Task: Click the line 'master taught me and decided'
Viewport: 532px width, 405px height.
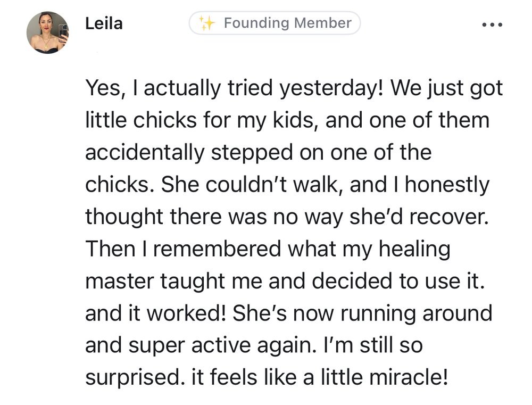Action: pyautogui.click(x=285, y=281)
